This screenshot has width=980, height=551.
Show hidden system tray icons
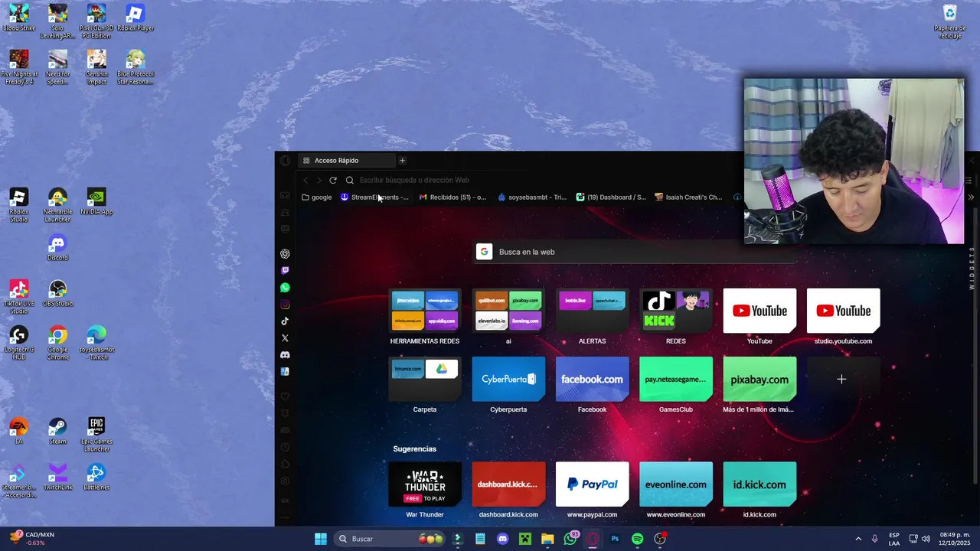(858, 539)
